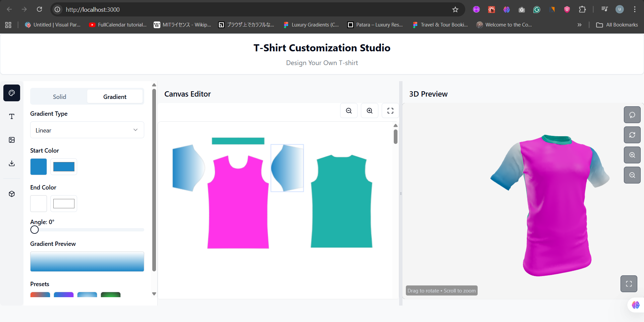Open the Gradient Type dropdown

click(x=87, y=130)
